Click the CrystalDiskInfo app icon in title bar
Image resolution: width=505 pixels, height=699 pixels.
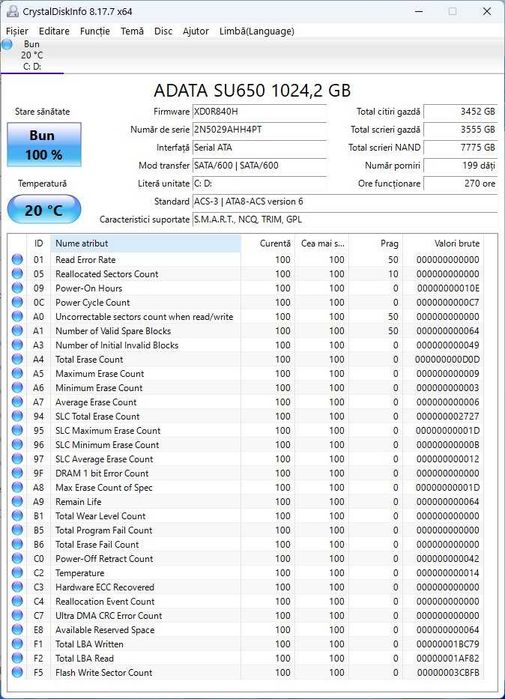[x=12, y=11]
